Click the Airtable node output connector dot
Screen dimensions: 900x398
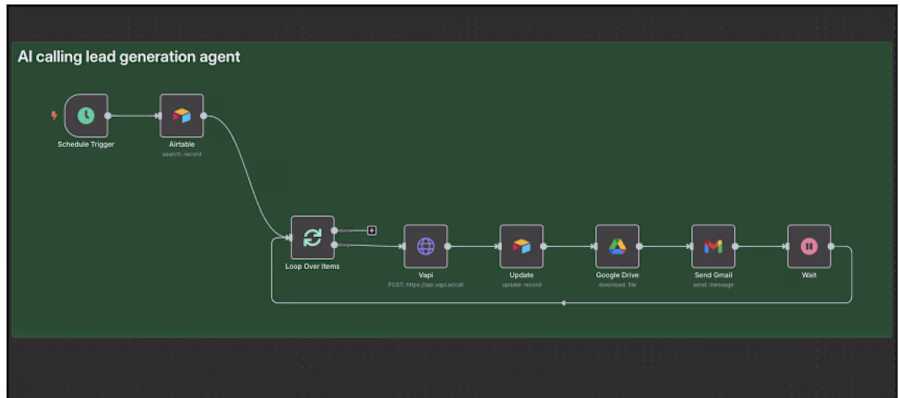pyautogui.click(x=204, y=115)
